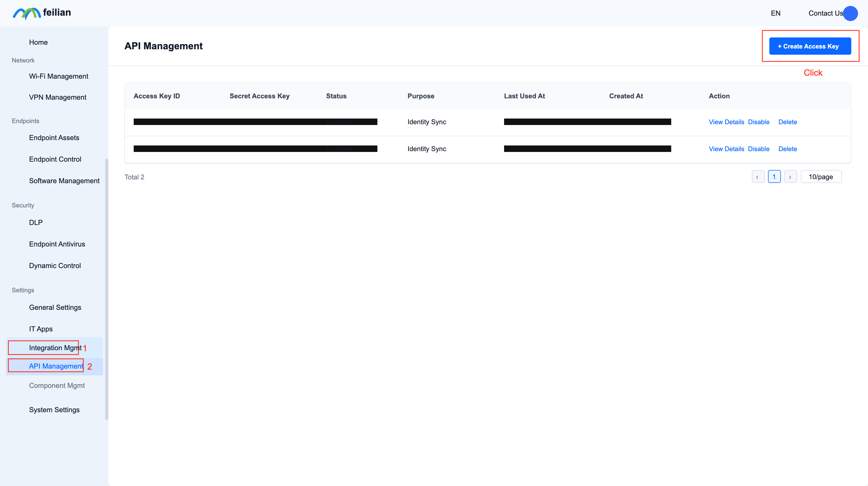The image size is (868, 486).
Task: Click Identity Sync in first row
Action: click(426, 122)
